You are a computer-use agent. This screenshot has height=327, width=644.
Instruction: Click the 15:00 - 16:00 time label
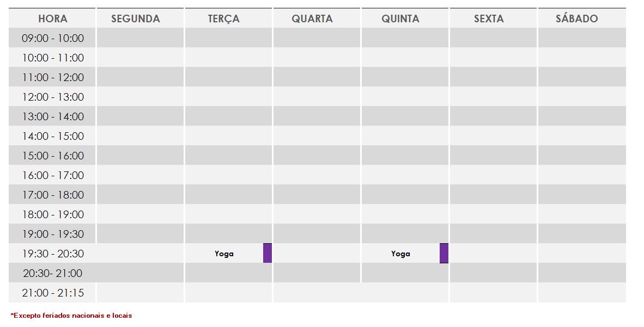[x=53, y=156]
